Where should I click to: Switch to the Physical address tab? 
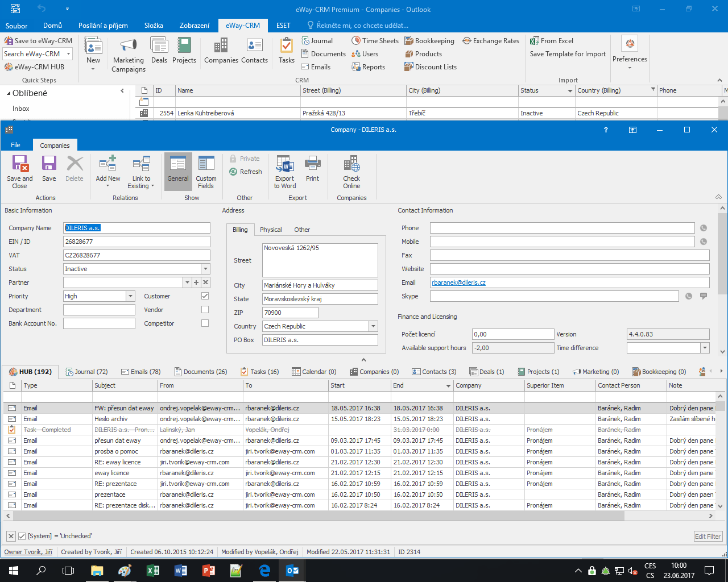pos(271,230)
